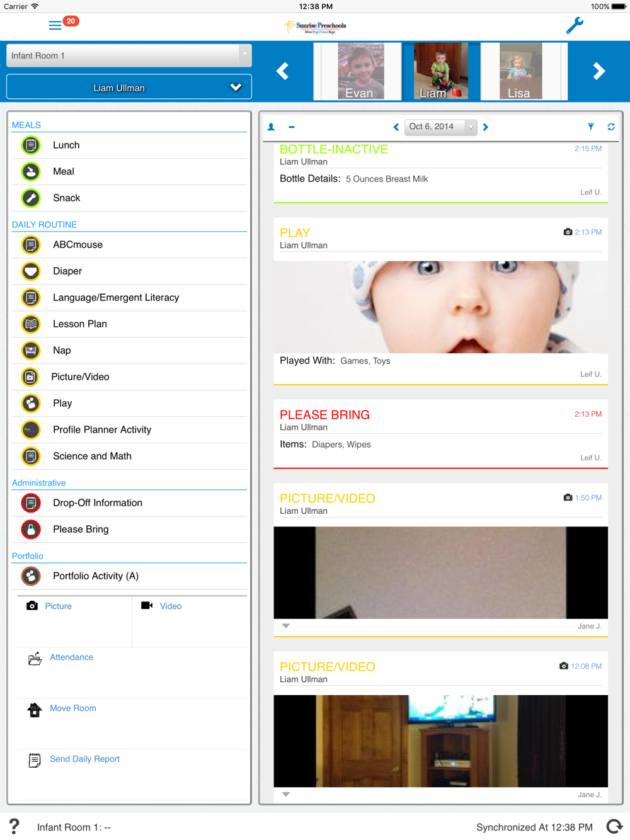Collapse the feed with the minus icon
The image size is (630, 840).
click(292, 127)
